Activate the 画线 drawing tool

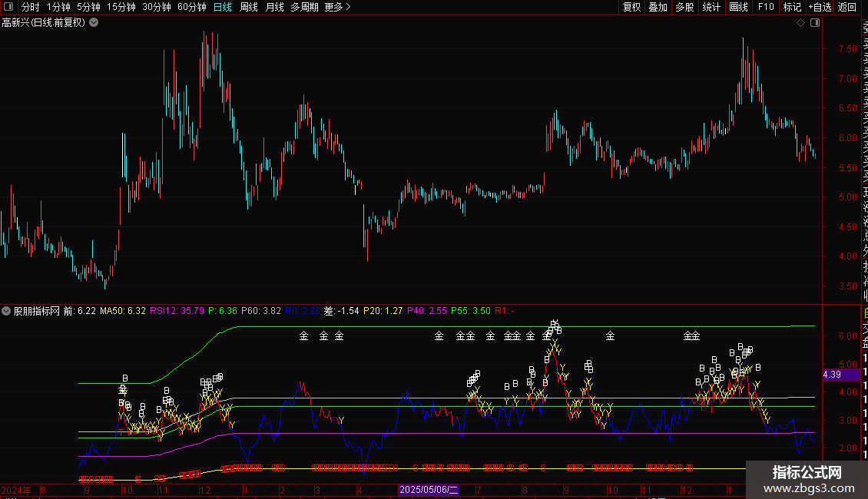738,7
